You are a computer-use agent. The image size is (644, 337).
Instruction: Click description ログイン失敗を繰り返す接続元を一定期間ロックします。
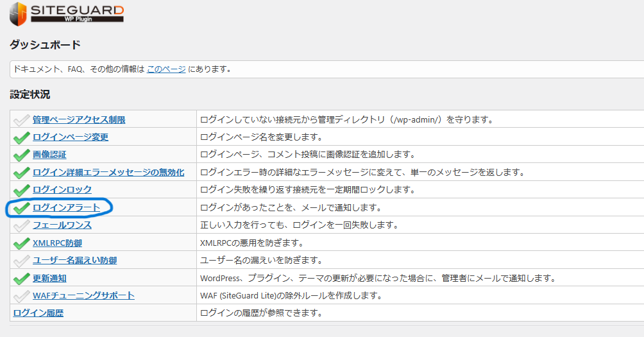[x=308, y=189]
